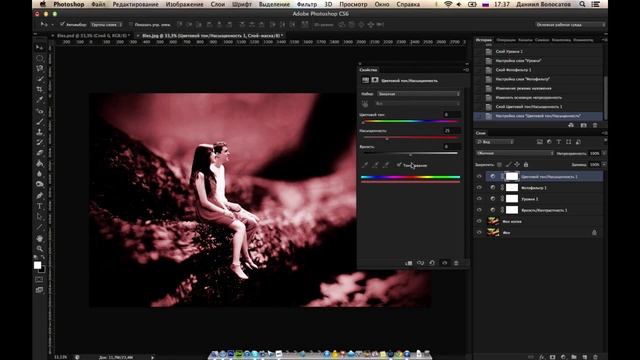The height and width of the screenshot is (360, 640).
Task: Select the Type tool
Action: [40, 206]
